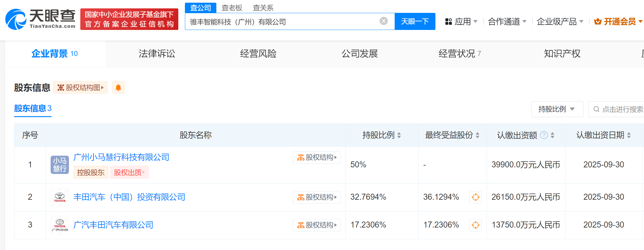
Task: Open 广州小马慧行科技有限公司 company link
Action: tap(121, 157)
